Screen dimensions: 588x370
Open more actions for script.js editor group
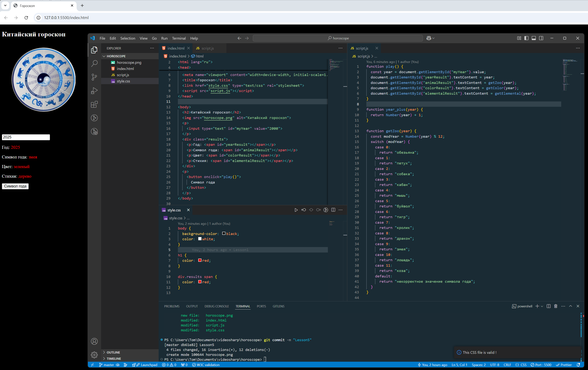tap(578, 48)
